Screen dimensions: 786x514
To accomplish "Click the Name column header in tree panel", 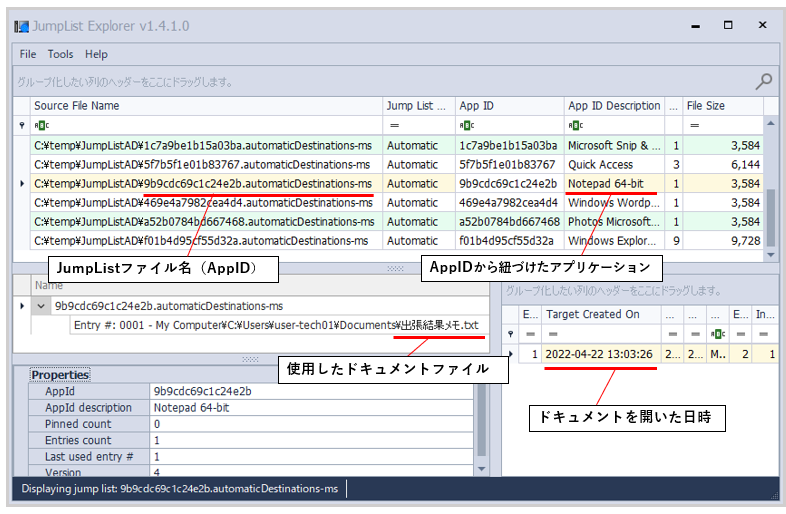I will pyautogui.click(x=260, y=285).
